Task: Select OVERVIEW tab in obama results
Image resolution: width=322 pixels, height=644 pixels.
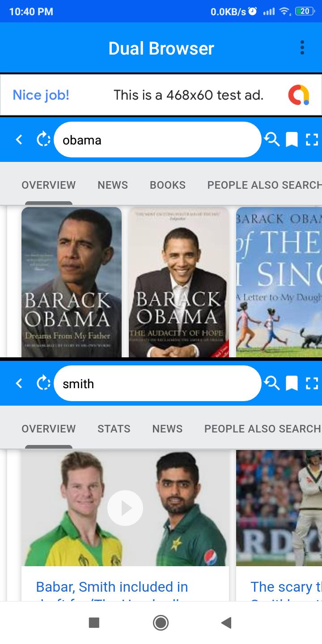Action: 49,185
